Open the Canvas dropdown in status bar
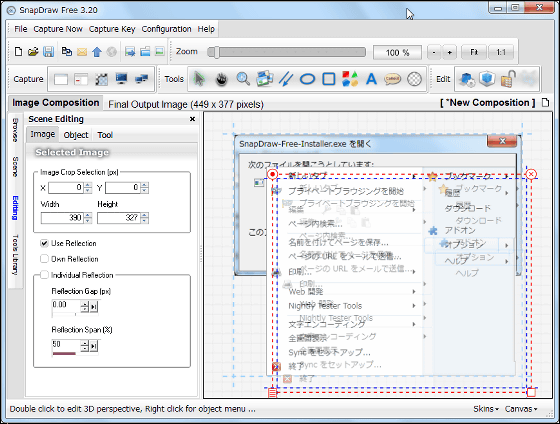This screenshot has width=560, height=424. 521,409
